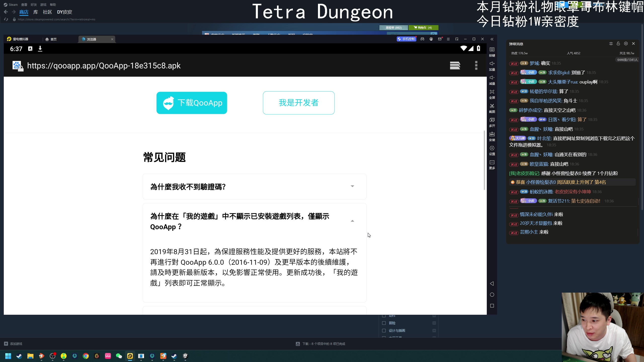Open Chrome from the taskbar
The image size is (644, 362).
86,356
